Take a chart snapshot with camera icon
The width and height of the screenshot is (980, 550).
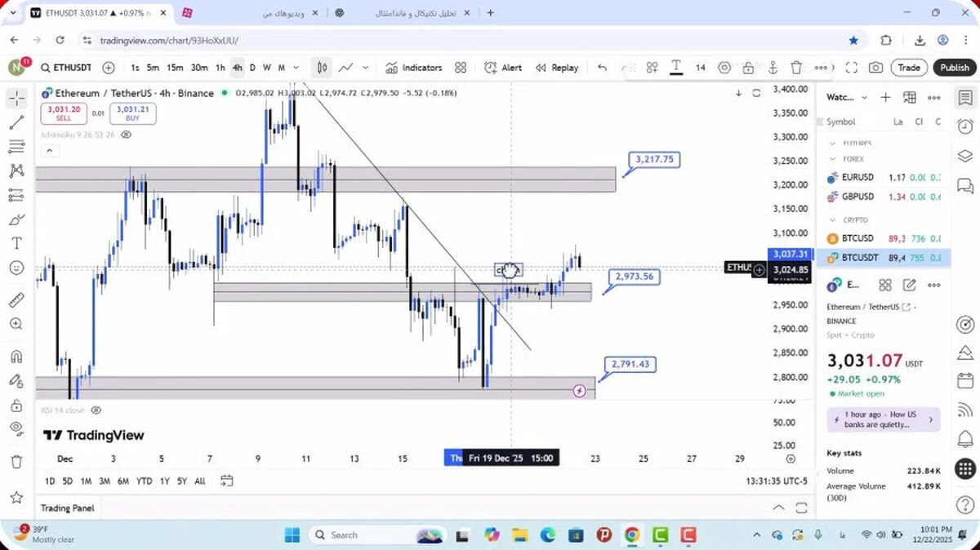[875, 68]
